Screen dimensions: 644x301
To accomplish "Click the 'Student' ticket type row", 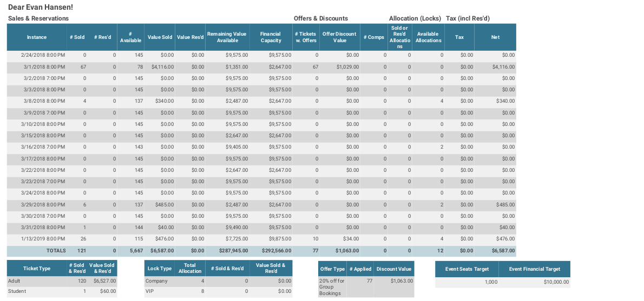I will 62,291.
